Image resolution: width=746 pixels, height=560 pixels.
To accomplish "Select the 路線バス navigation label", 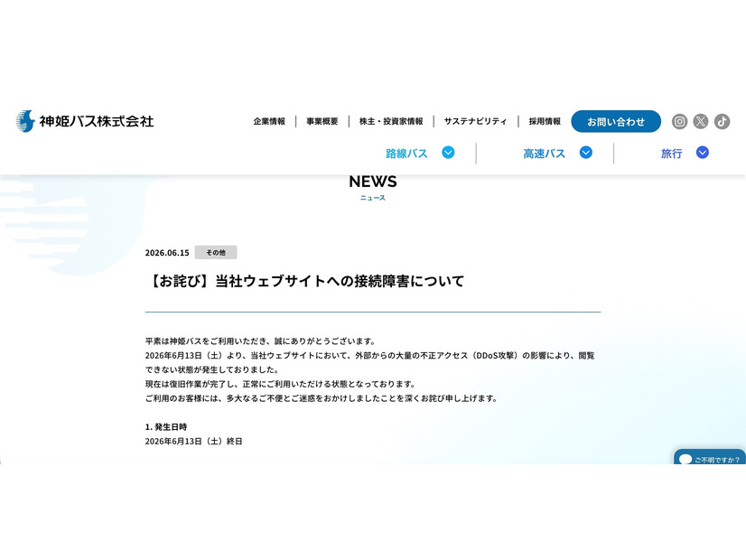I will coord(406,154).
